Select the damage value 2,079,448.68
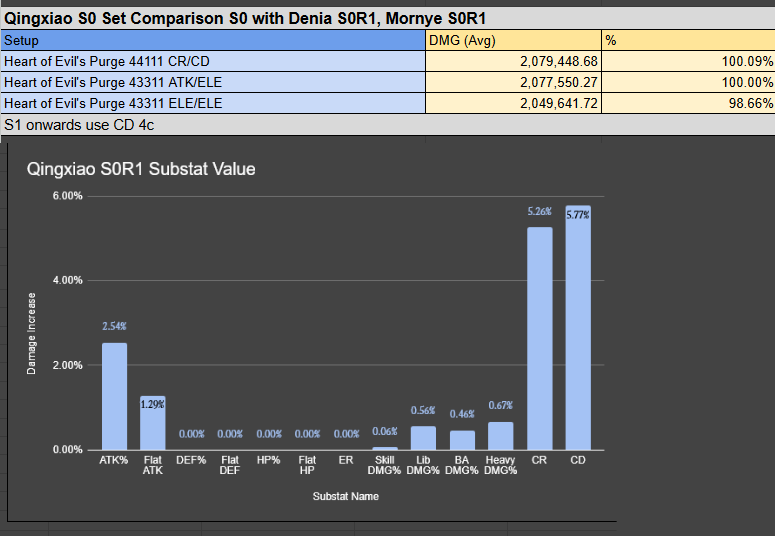This screenshot has height=536, width=775. click(x=513, y=61)
